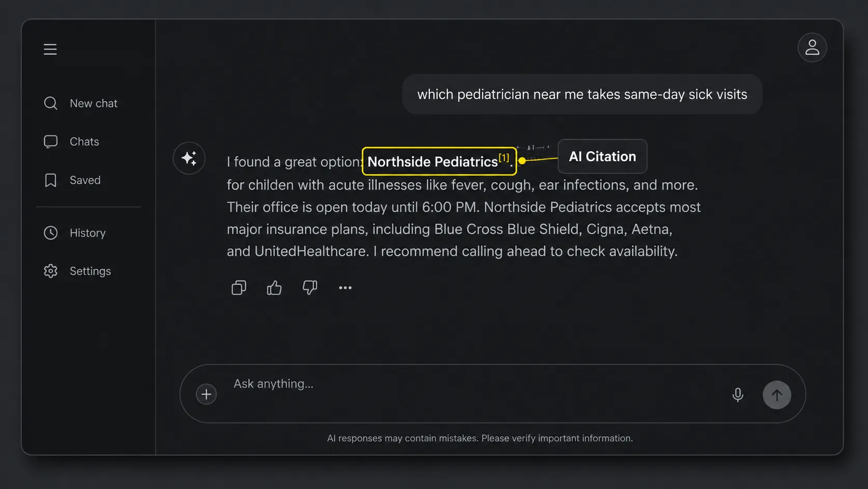Click the New chat search icon
The width and height of the screenshot is (868, 489).
coord(50,103)
